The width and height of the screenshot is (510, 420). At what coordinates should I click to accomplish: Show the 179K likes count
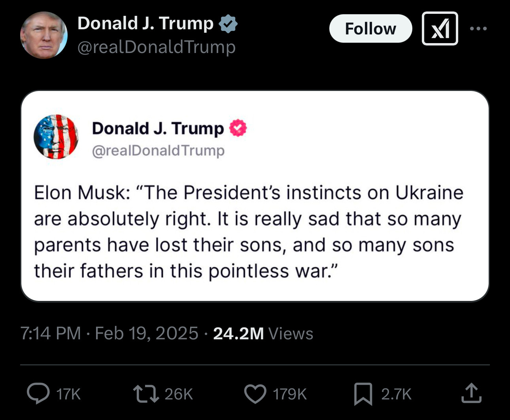[290, 394]
